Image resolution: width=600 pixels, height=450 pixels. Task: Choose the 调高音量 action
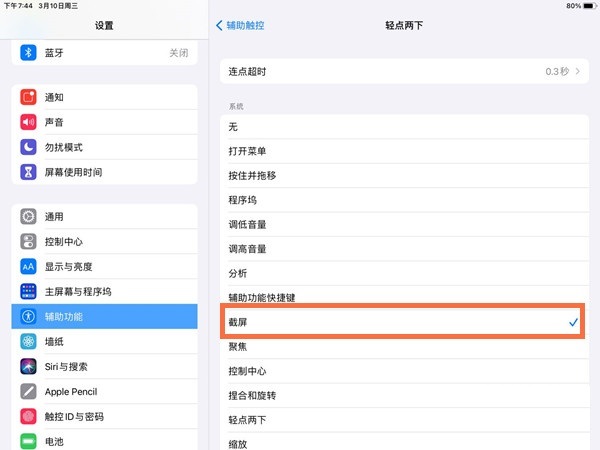[400, 249]
